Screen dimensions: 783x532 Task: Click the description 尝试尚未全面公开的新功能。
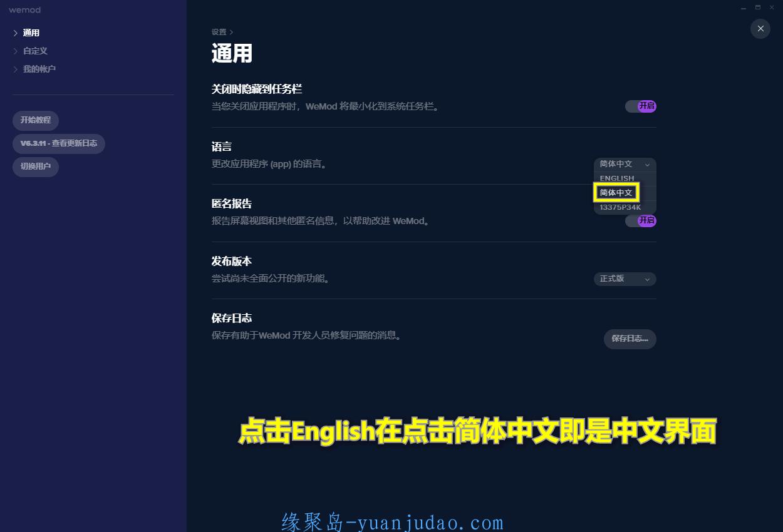[271, 278]
